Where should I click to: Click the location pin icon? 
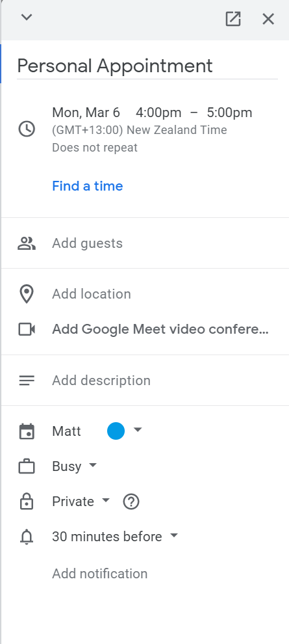tap(27, 294)
